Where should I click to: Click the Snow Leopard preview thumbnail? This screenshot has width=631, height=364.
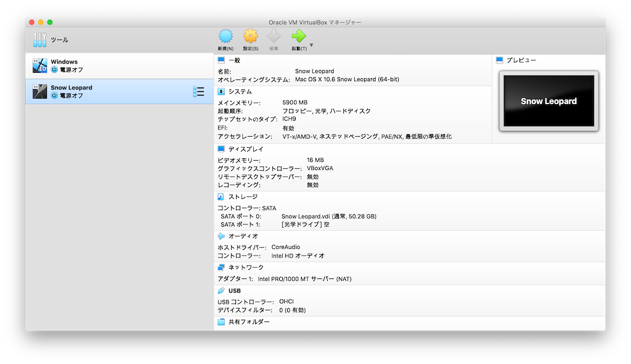tap(549, 101)
